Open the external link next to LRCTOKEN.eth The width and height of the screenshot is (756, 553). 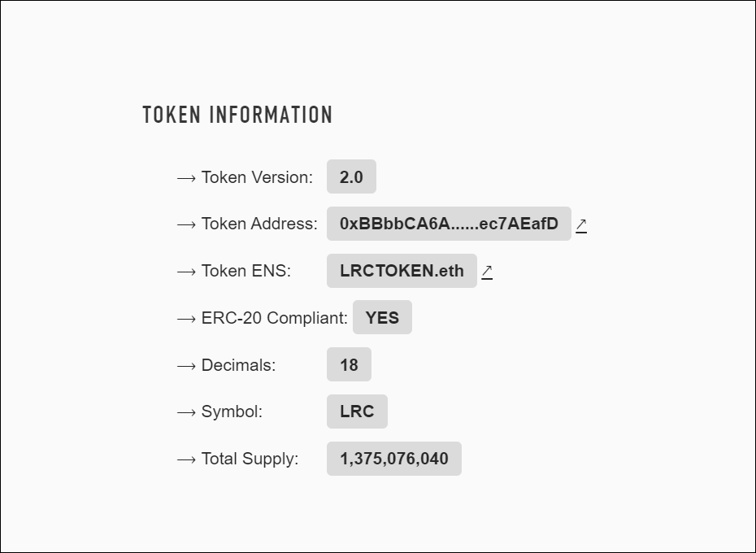[488, 272]
